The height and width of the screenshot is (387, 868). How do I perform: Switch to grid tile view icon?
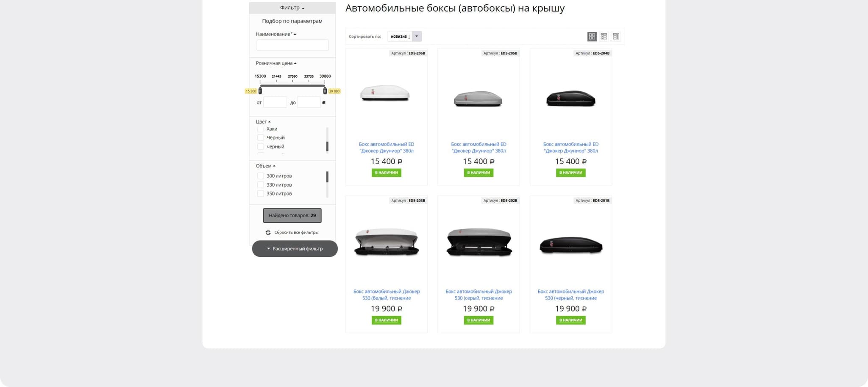point(592,36)
